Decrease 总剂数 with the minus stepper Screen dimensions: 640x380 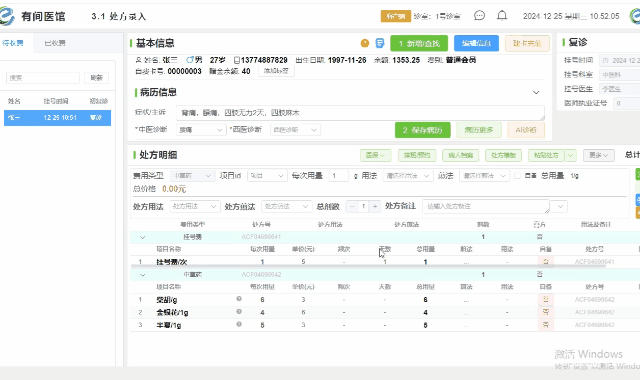[x=352, y=207]
